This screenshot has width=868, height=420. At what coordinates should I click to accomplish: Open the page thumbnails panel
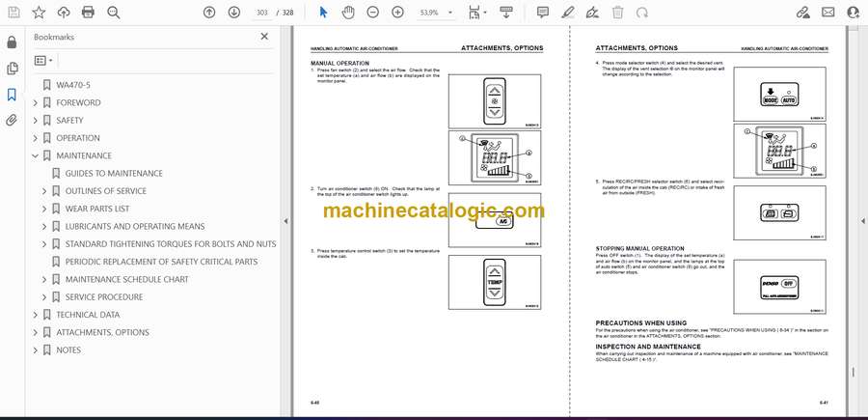click(x=12, y=69)
